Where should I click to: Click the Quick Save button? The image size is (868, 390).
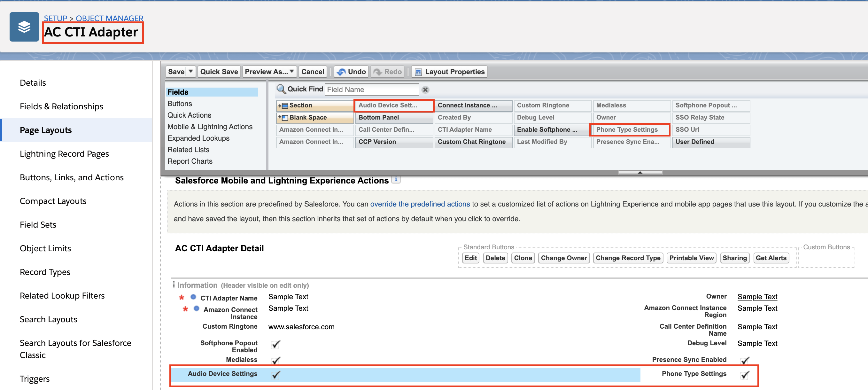tap(219, 72)
